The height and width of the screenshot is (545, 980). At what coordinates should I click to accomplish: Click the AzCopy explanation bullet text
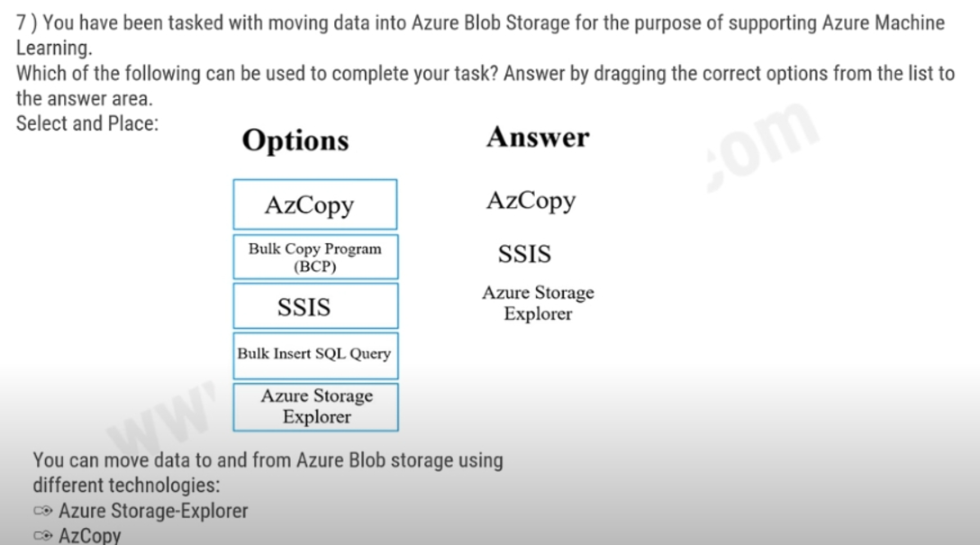89,536
